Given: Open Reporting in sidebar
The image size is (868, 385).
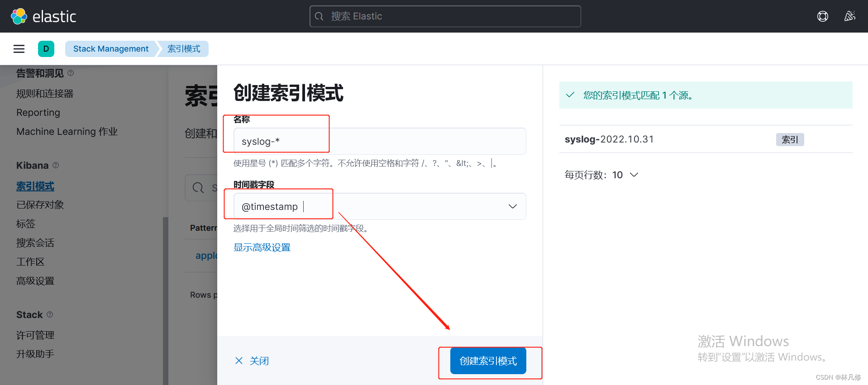Looking at the screenshot, I should click(38, 113).
